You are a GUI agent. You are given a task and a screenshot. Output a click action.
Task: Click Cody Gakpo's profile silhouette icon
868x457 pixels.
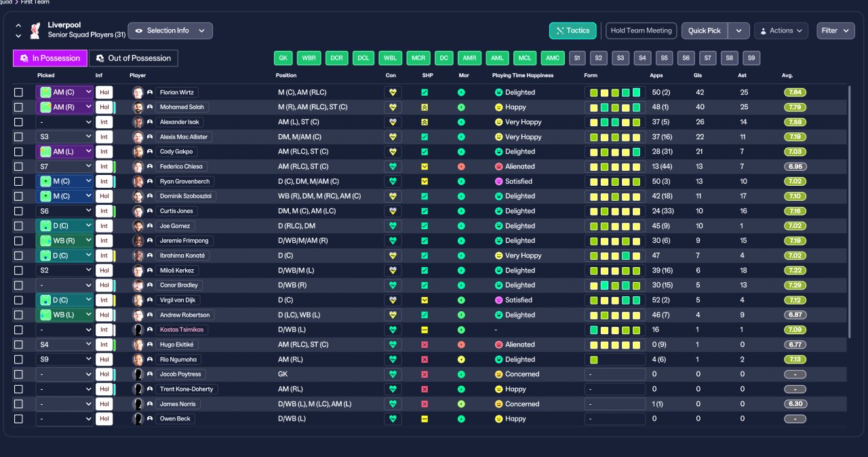tap(150, 152)
